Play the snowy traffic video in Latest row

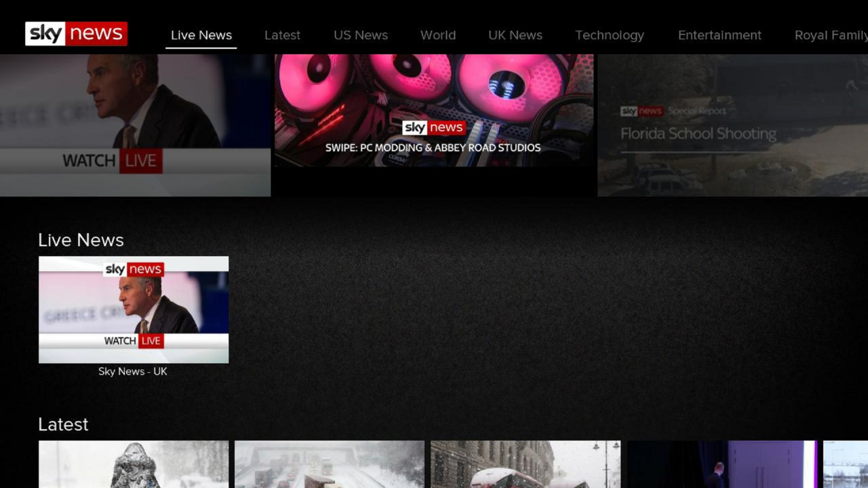click(329, 464)
